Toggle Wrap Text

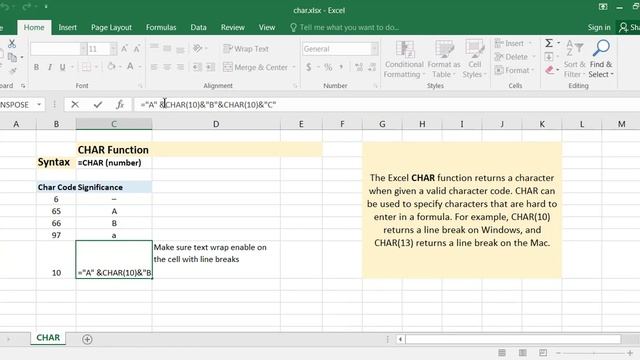pyautogui.click(x=246, y=49)
